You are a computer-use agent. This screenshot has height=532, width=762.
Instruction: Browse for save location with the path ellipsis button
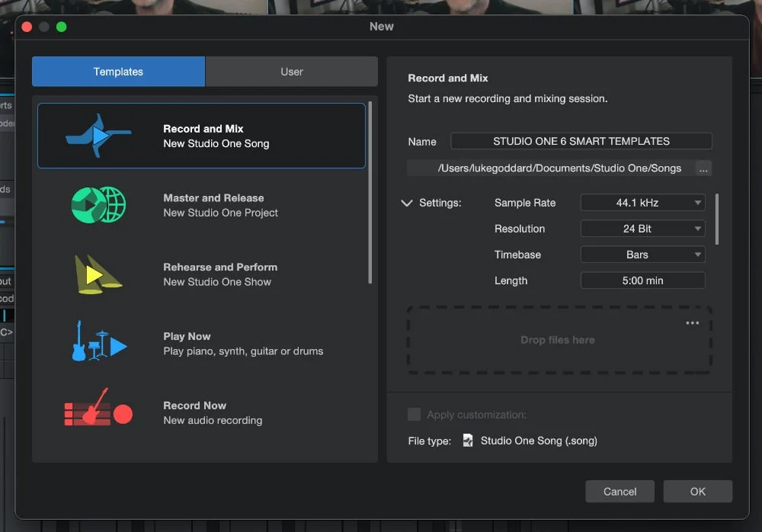(x=703, y=168)
